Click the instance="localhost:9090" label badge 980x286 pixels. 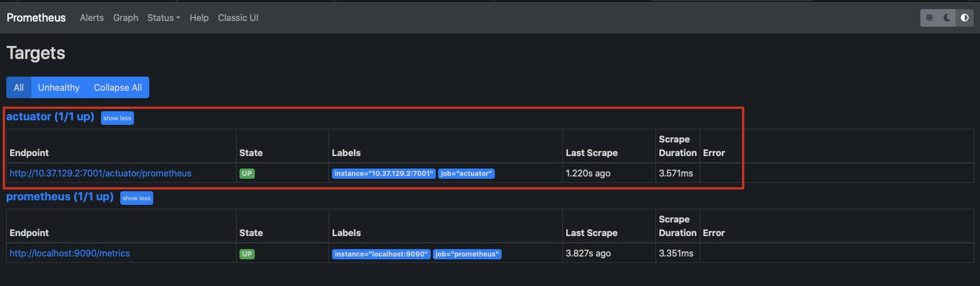(x=381, y=254)
